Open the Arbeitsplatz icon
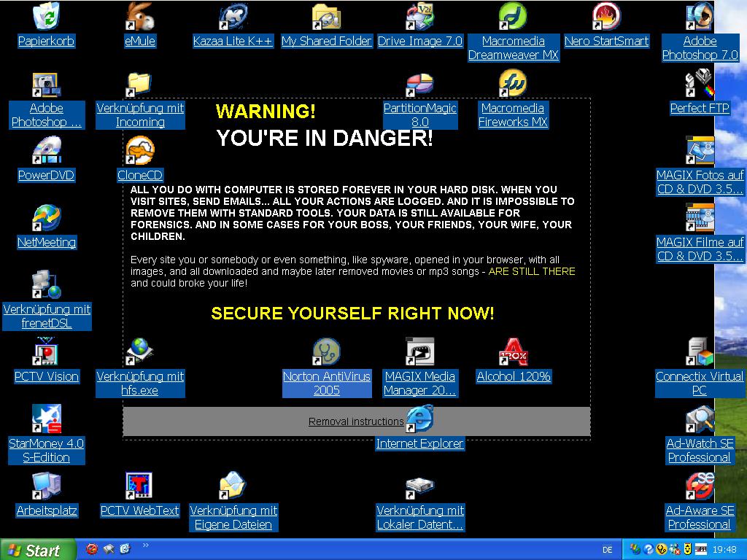Viewport: 747px width, 560px height. [46, 487]
